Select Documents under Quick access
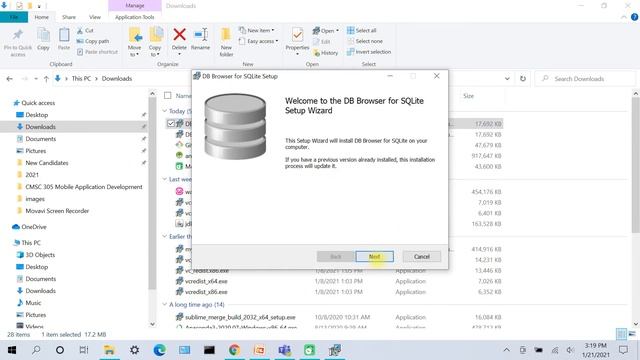Image resolution: width=640 pixels, height=360 pixels. point(40,139)
